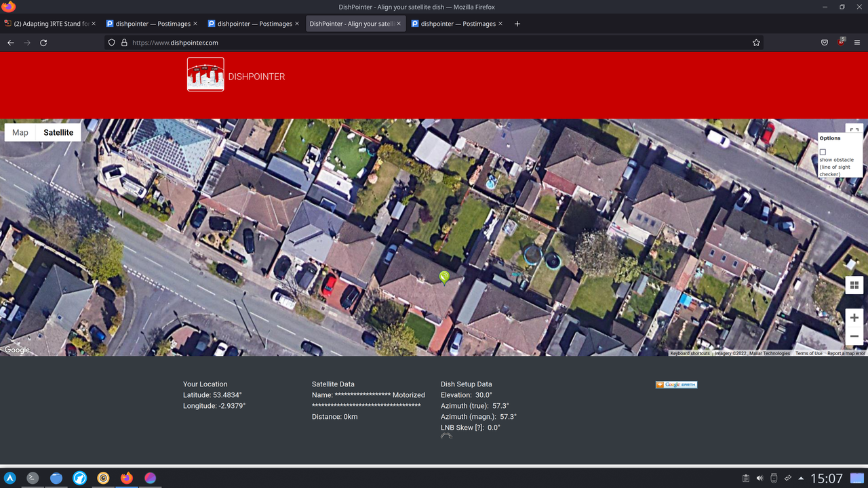Click the Google Earth badge image
This screenshot has width=868, height=488.
pyautogui.click(x=676, y=385)
